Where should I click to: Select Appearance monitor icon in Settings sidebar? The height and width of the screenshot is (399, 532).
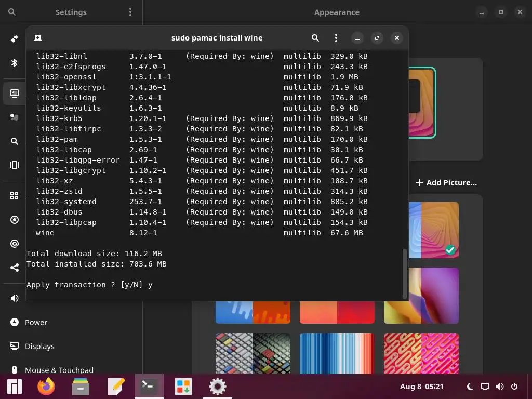[x=14, y=94]
